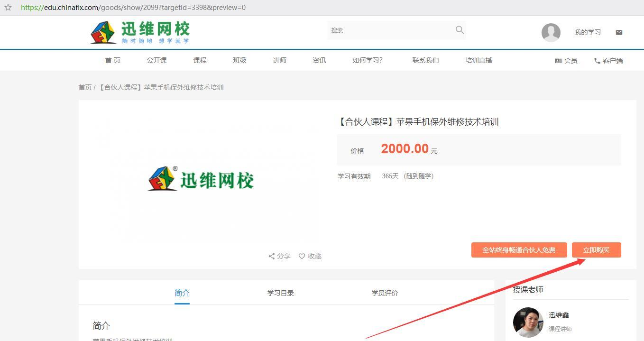This screenshot has height=341, width=644.
Task: Click the 会员 text link
Action: click(x=570, y=61)
